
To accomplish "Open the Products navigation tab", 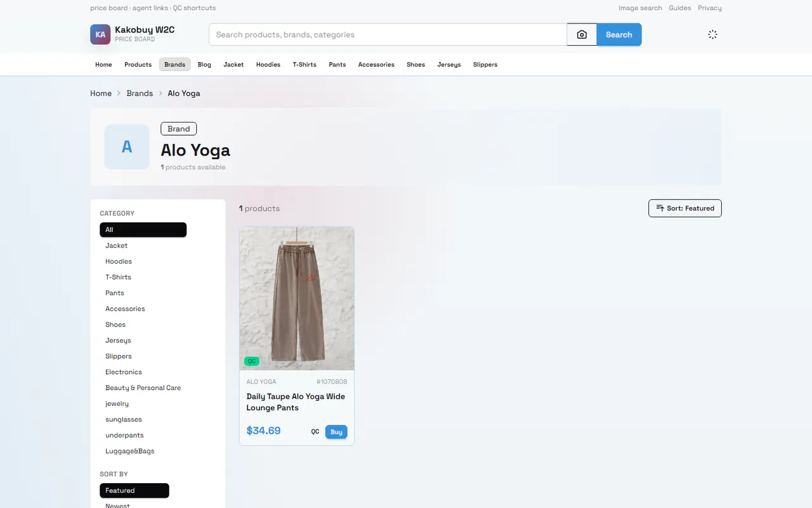I will click(x=138, y=64).
